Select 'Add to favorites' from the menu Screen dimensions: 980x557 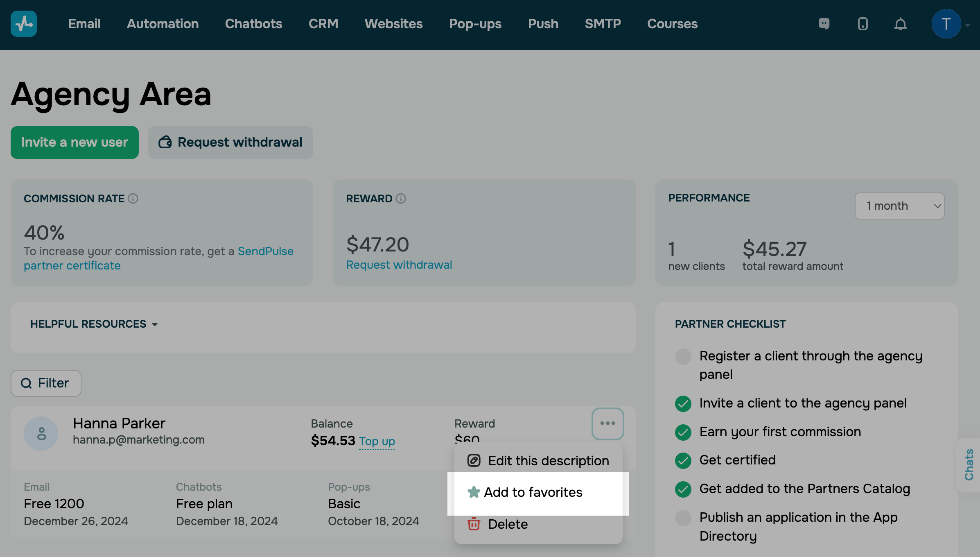533,492
